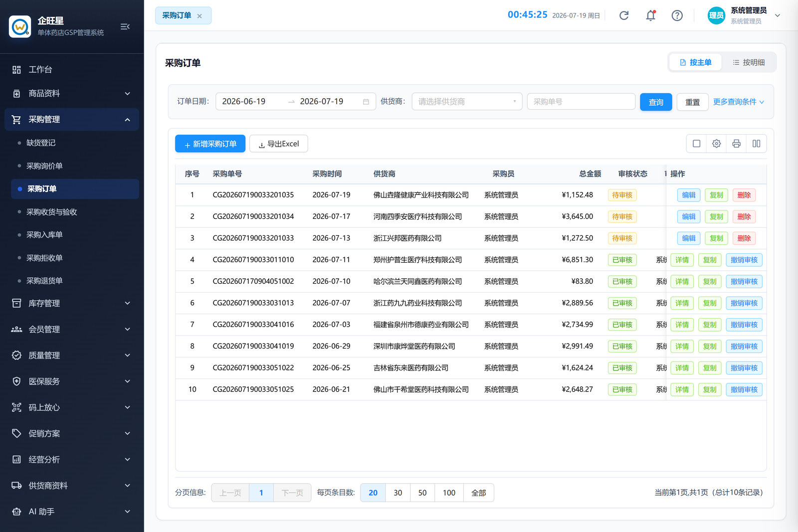Click amount ¥6,851.30 cell
Screen dimensions: 798x532
577,260
